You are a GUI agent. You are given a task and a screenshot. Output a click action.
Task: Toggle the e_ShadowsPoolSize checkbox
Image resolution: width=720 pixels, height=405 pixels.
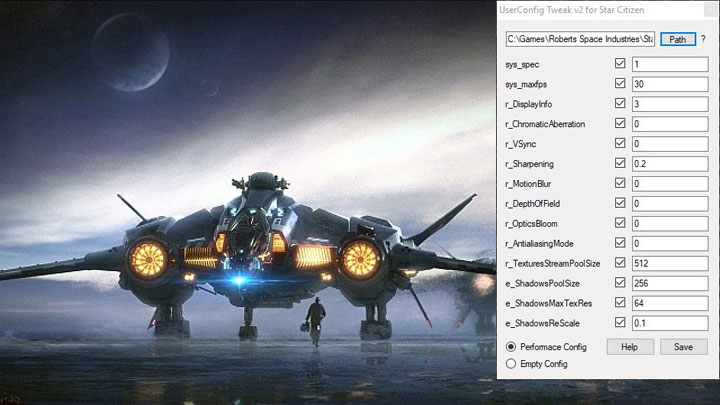[x=620, y=282]
